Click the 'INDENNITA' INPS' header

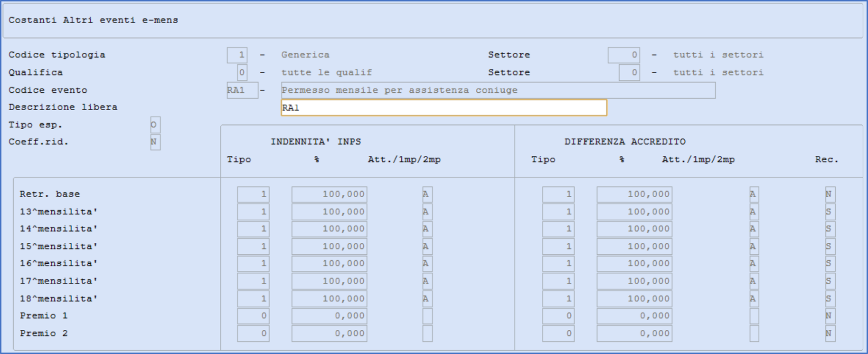coord(316,142)
